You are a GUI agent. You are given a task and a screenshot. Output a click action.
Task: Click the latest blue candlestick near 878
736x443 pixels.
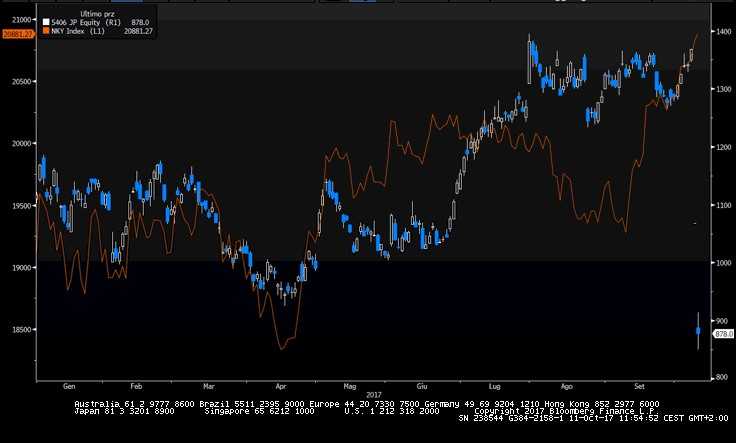698,331
